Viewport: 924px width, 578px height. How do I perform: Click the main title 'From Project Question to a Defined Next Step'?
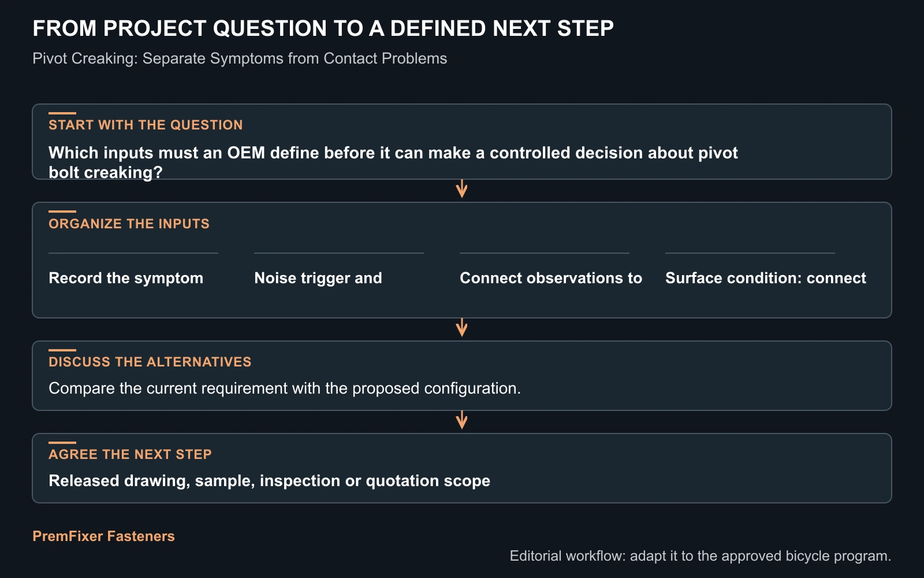323,29
